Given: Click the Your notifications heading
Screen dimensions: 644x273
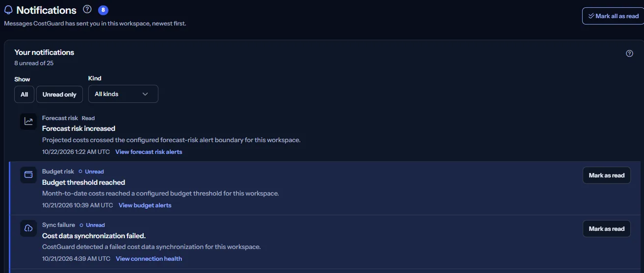Looking at the screenshot, I should (x=44, y=52).
